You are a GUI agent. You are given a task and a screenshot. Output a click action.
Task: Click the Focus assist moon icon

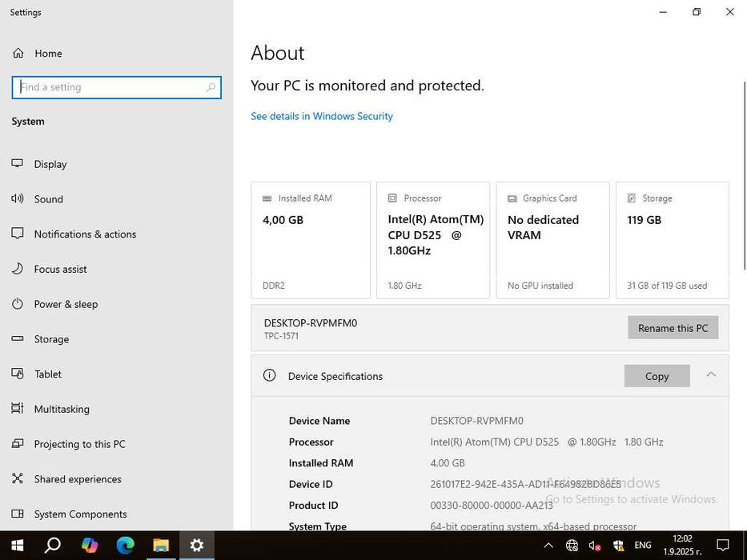(17, 269)
